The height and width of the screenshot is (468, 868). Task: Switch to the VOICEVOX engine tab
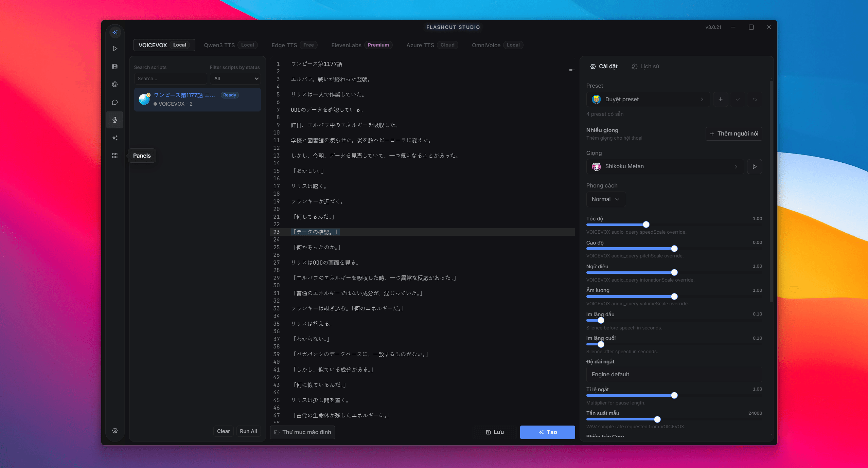pyautogui.click(x=164, y=45)
